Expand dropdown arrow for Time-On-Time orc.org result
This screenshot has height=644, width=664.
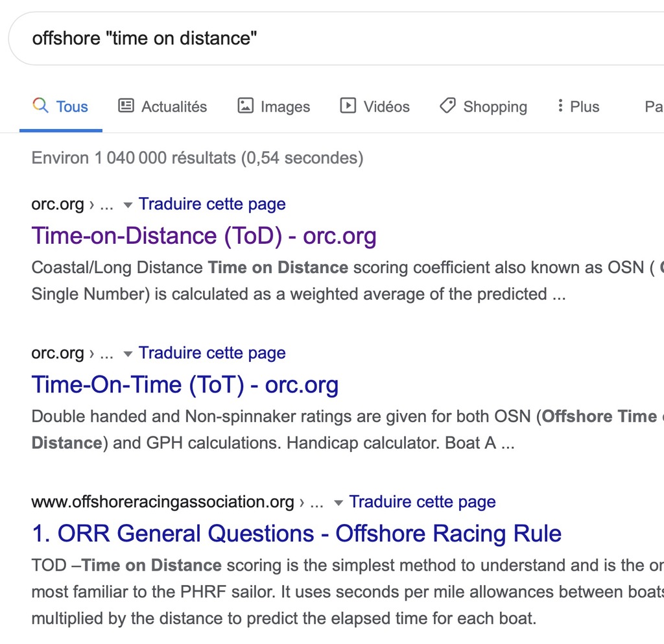pyautogui.click(x=128, y=354)
